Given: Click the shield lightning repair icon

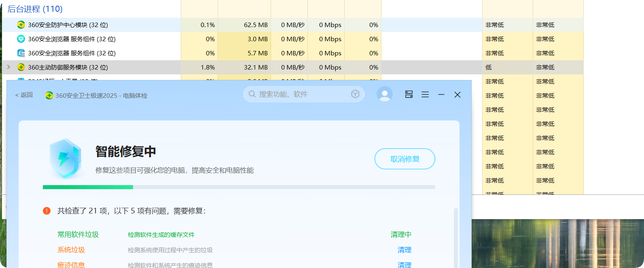Looking at the screenshot, I should (65, 158).
